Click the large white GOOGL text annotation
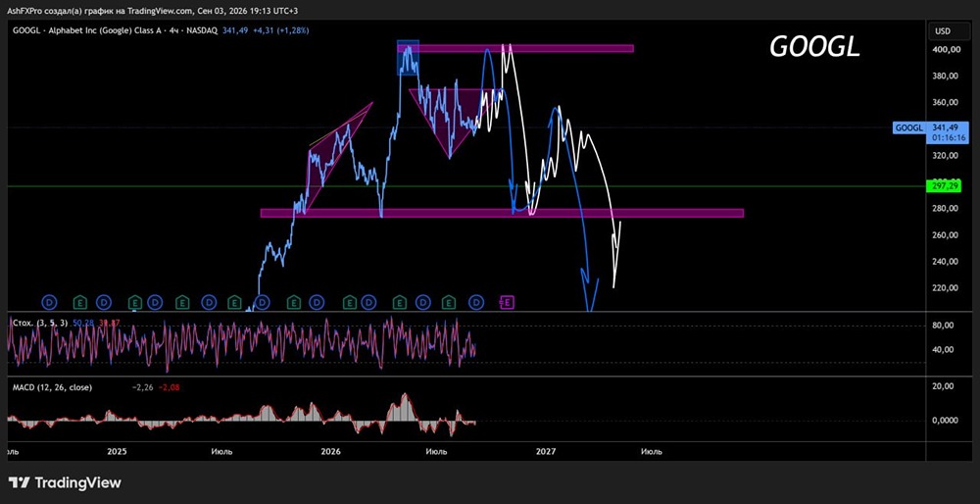Image resolution: width=980 pixels, height=504 pixels. coord(814,46)
